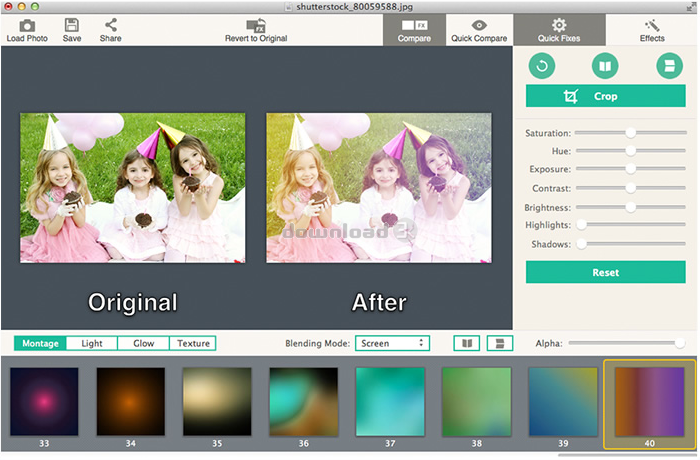Select stacked split view icon
The image size is (700, 460).
click(x=499, y=343)
